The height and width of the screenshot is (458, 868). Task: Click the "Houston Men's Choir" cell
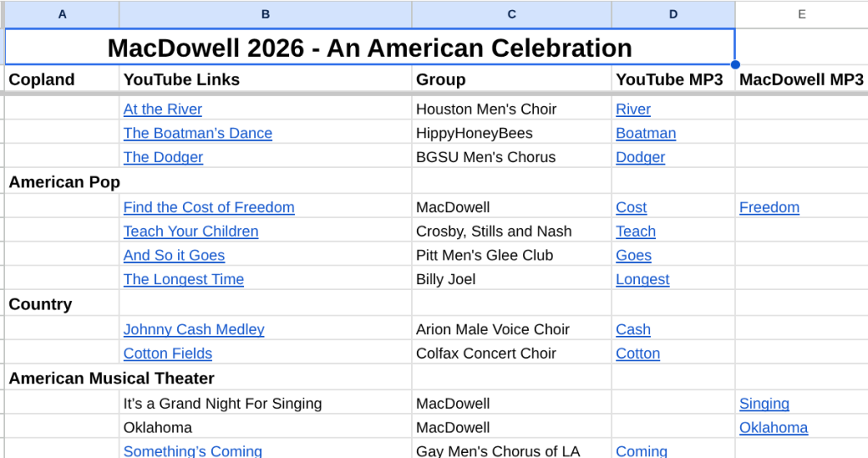[486, 109]
